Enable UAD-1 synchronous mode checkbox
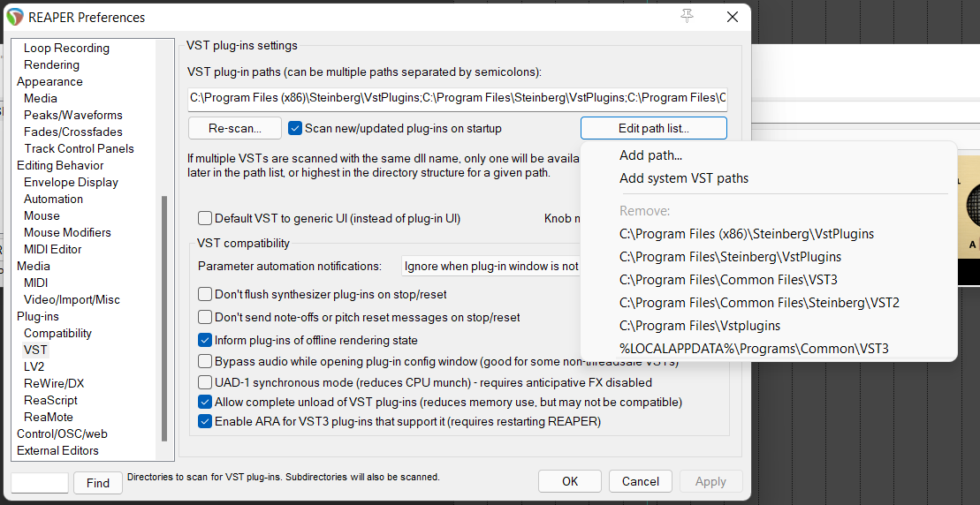 point(204,382)
